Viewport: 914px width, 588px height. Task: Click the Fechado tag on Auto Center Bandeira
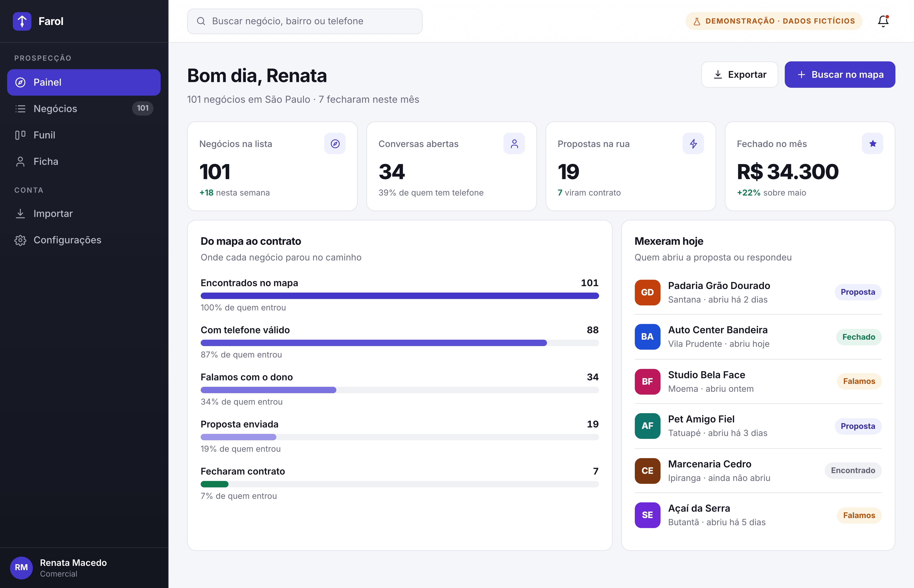point(859,337)
